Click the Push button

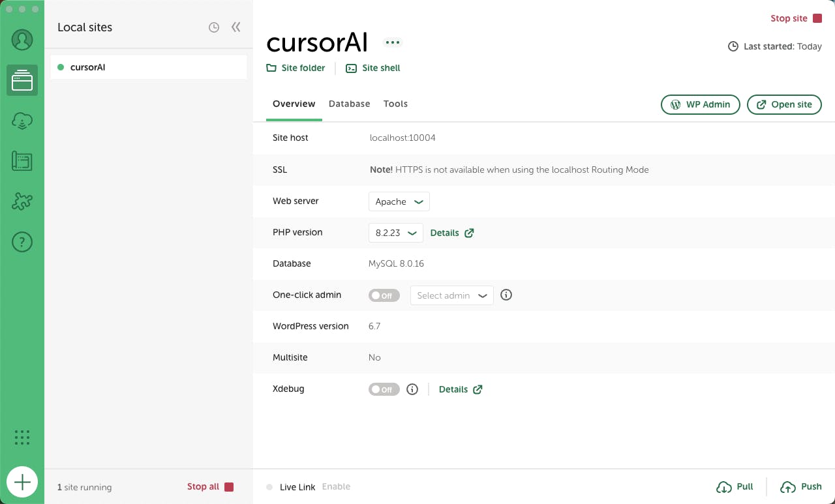point(801,486)
